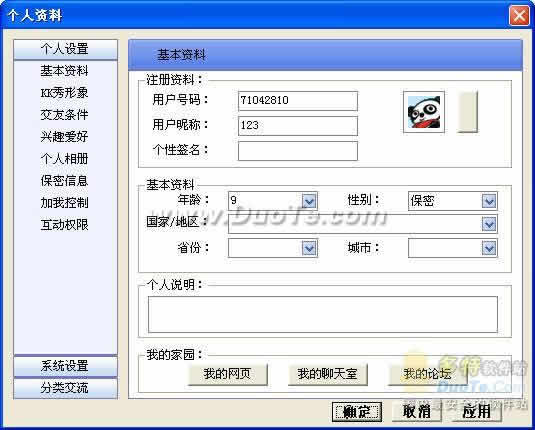Viewport: 535px width, 430px height.
Task: Open the 城市 city dropdown
Action: coord(489,248)
